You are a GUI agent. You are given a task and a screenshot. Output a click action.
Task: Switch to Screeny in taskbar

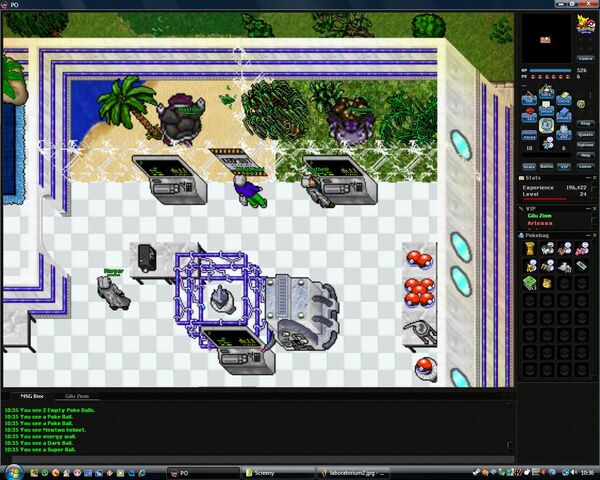coord(278,473)
